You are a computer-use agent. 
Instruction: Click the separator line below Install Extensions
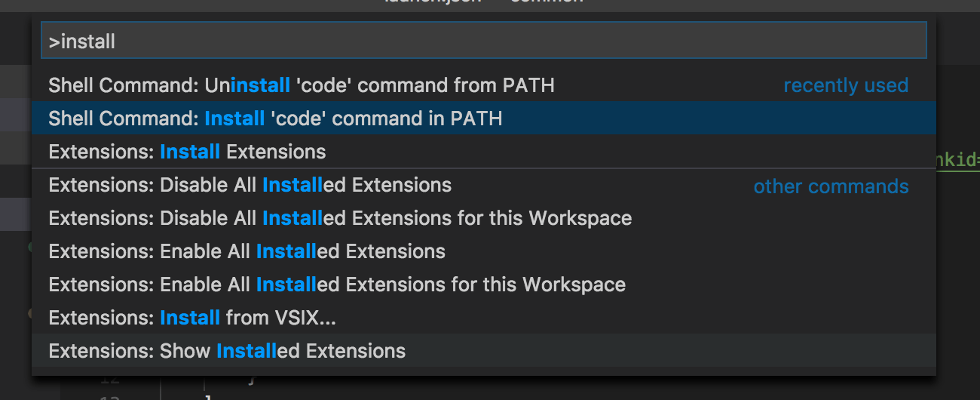tap(482, 168)
